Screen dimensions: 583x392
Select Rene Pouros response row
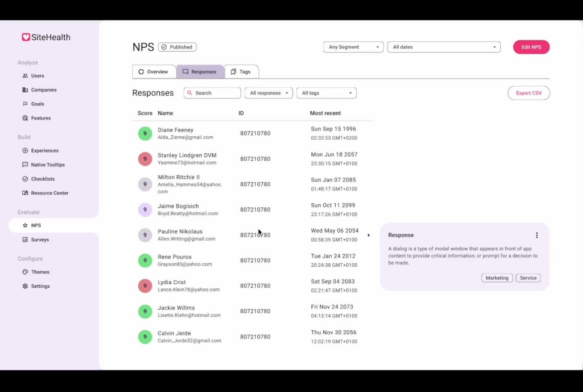click(x=252, y=260)
